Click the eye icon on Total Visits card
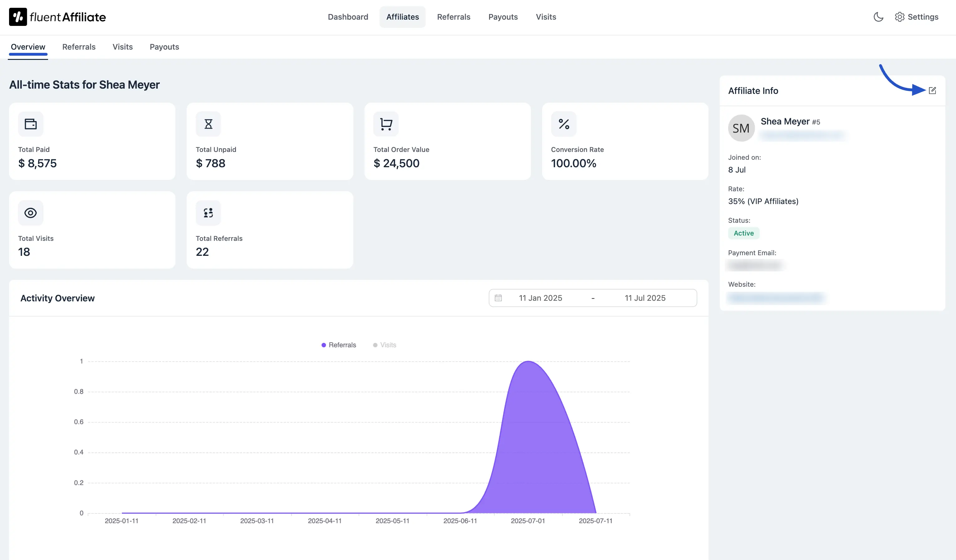 (31, 213)
